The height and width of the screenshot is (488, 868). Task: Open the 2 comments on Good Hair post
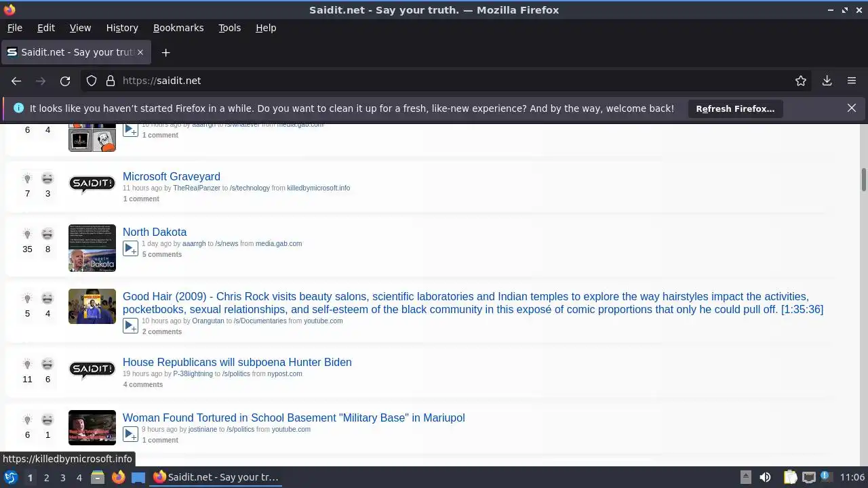162,331
